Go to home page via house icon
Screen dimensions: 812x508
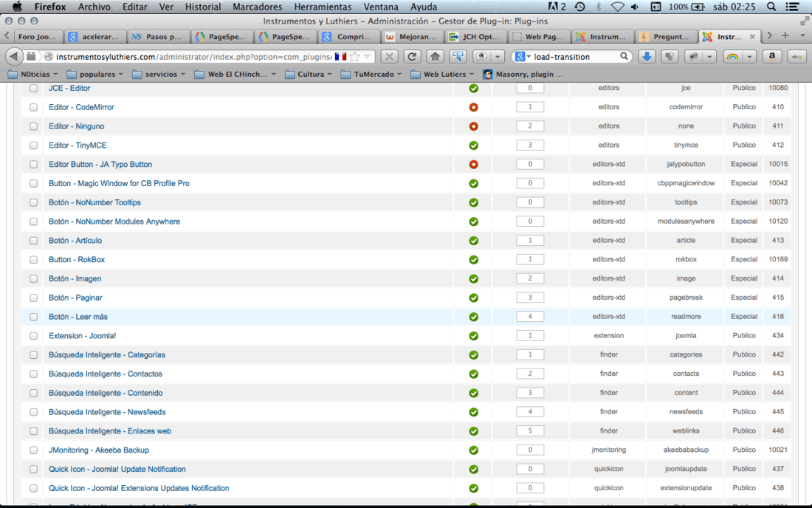click(435, 56)
